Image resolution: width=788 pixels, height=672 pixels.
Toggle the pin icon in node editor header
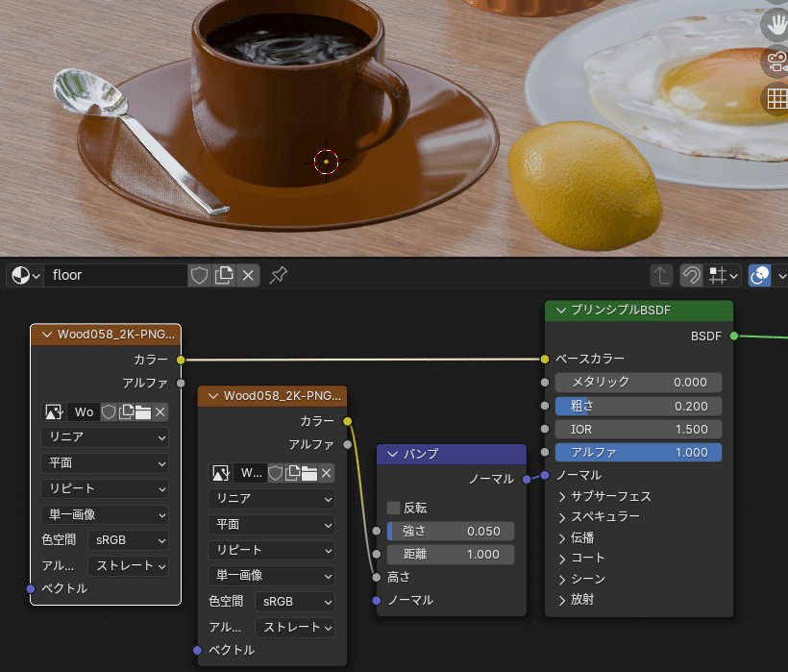(x=278, y=275)
